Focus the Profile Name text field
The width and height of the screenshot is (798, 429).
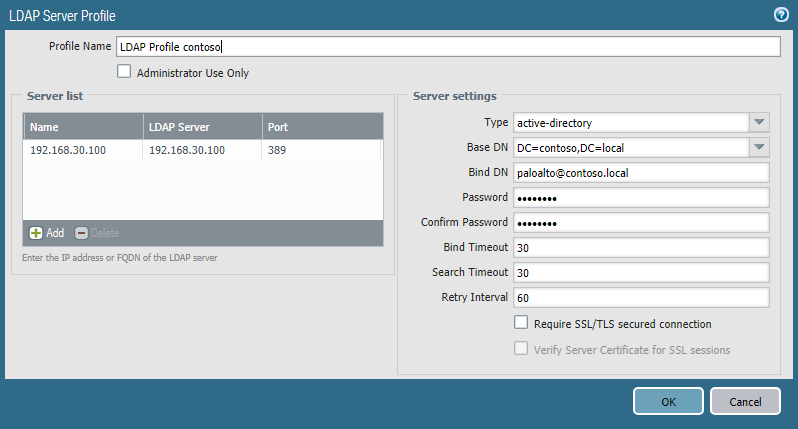[x=448, y=46]
